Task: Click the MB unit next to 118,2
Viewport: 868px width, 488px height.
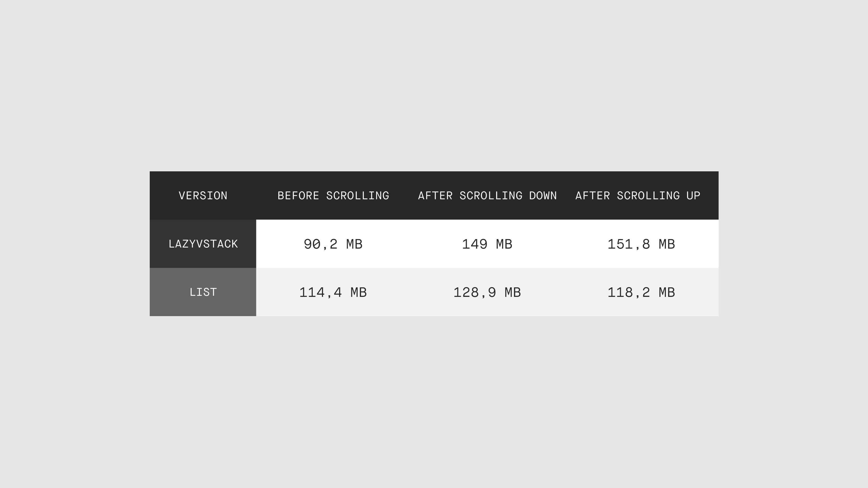Action: (667, 292)
